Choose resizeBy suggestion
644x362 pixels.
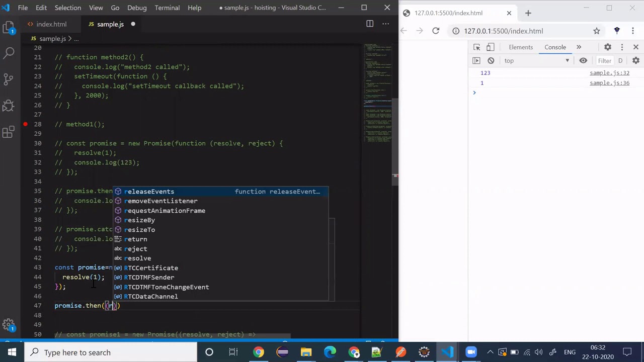tap(221, 220)
